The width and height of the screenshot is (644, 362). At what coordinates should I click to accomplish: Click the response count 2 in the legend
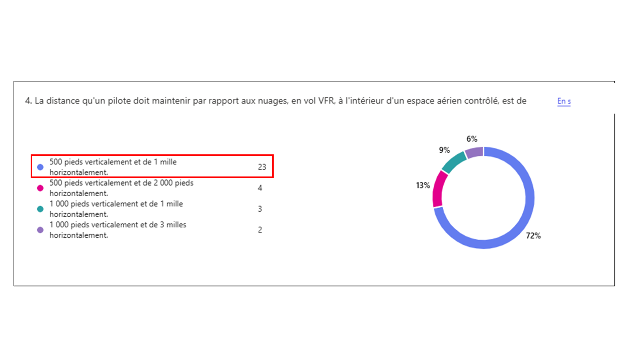pos(260,230)
